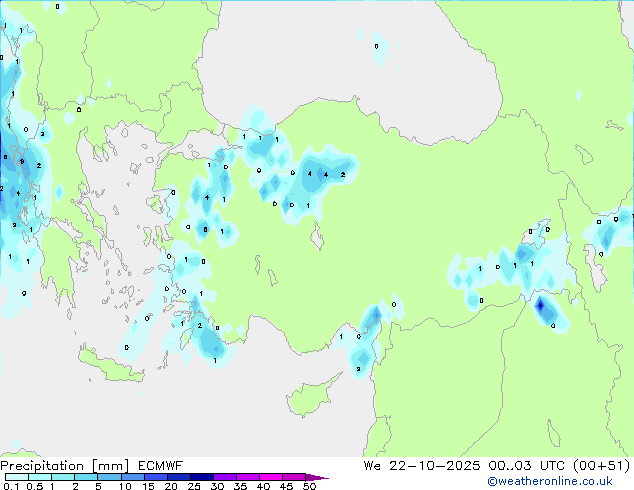This screenshot has height=490, width=634.
Task: Open the weatheronline.co.uk copyright link
Action: coord(549,481)
